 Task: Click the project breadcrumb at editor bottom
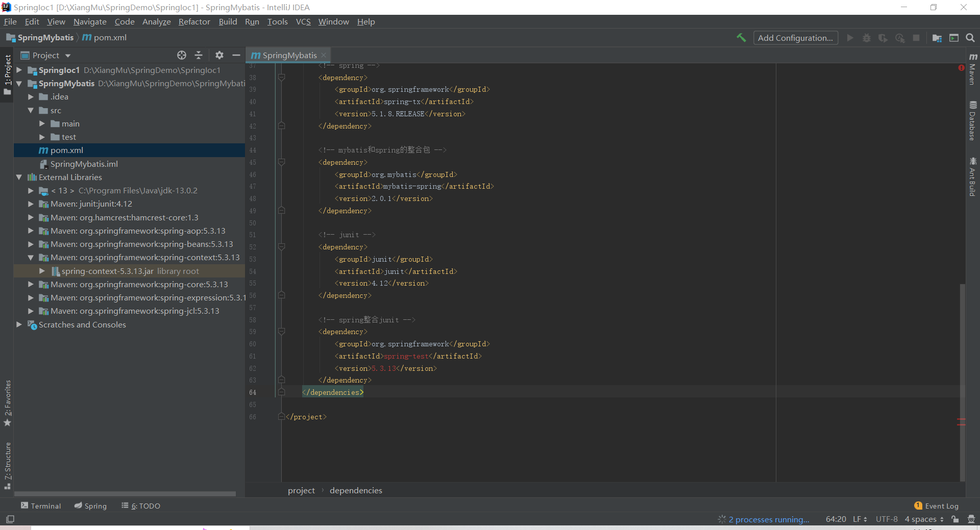pyautogui.click(x=301, y=490)
